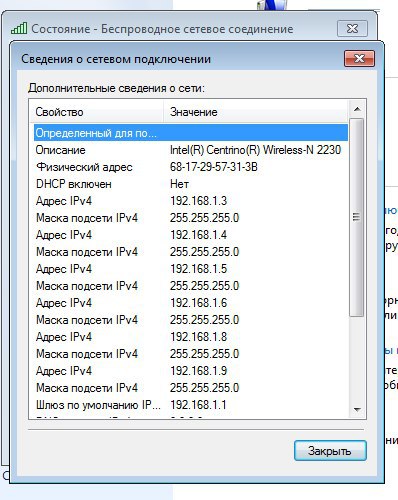Select the Физический адрес property
Screen dimensions: 398x500
pyautogui.click(x=84, y=167)
